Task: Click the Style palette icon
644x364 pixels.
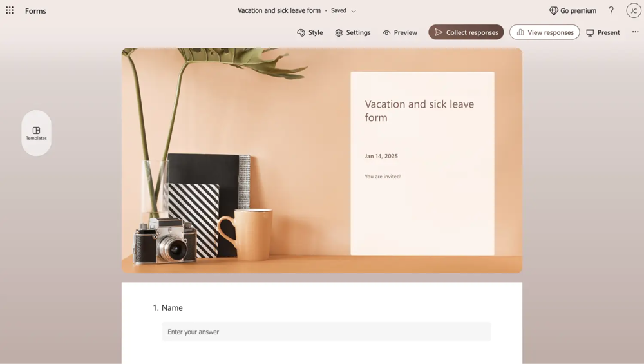Action: coord(301,32)
